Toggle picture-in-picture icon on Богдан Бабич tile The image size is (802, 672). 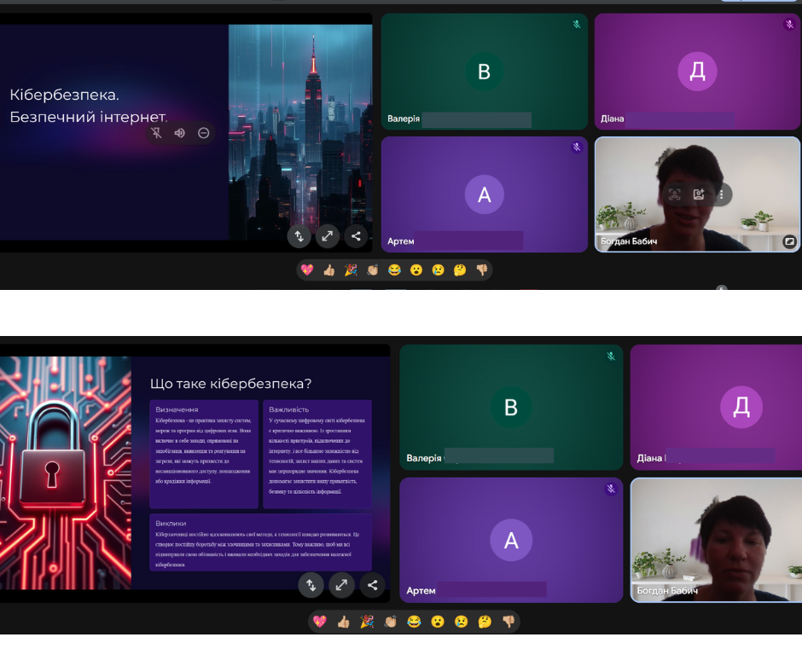tap(789, 241)
